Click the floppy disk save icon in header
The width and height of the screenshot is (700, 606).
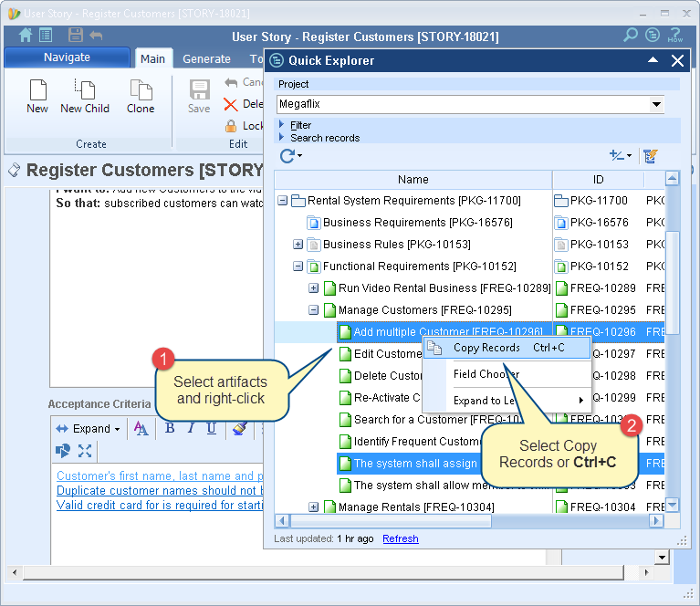(76, 35)
